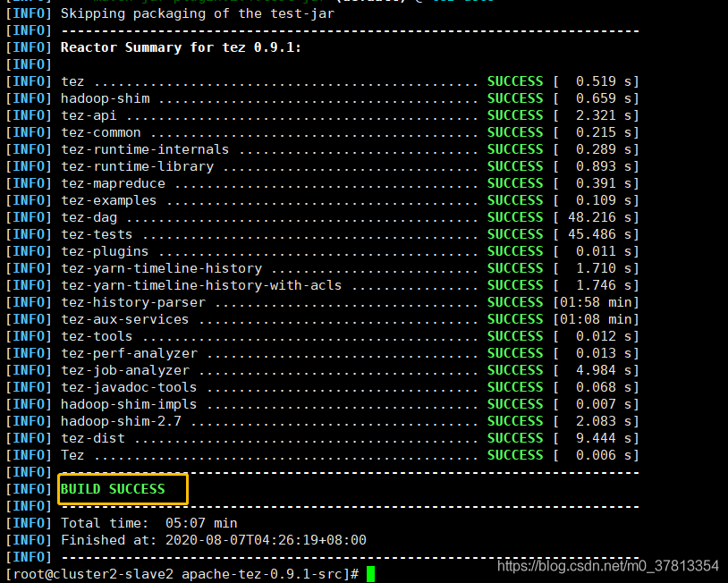Click the green terminal cursor block
This screenshot has height=583, width=728.
[370, 574]
